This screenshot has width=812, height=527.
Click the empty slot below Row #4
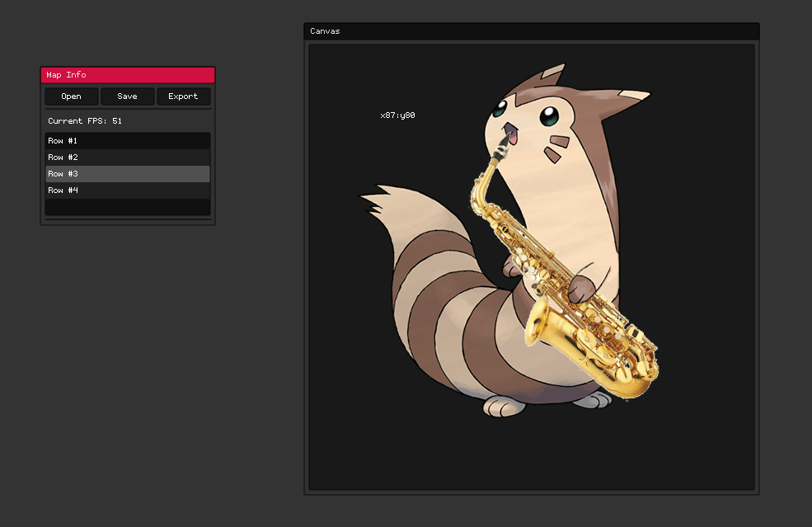[127, 207]
